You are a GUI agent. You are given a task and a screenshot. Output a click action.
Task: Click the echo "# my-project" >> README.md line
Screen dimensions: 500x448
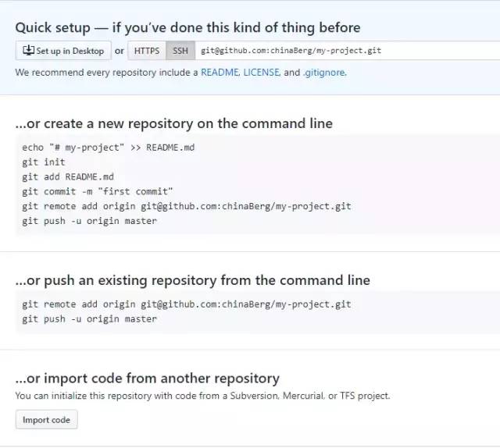pos(109,148)
